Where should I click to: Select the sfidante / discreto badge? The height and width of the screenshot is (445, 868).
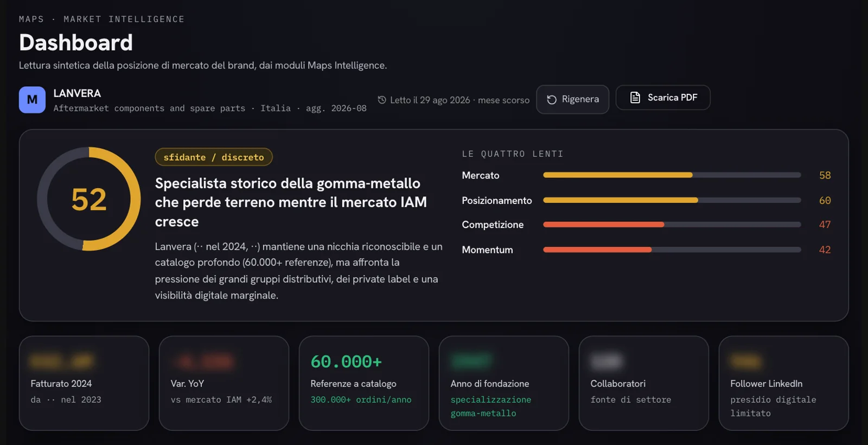pos(214,157)
